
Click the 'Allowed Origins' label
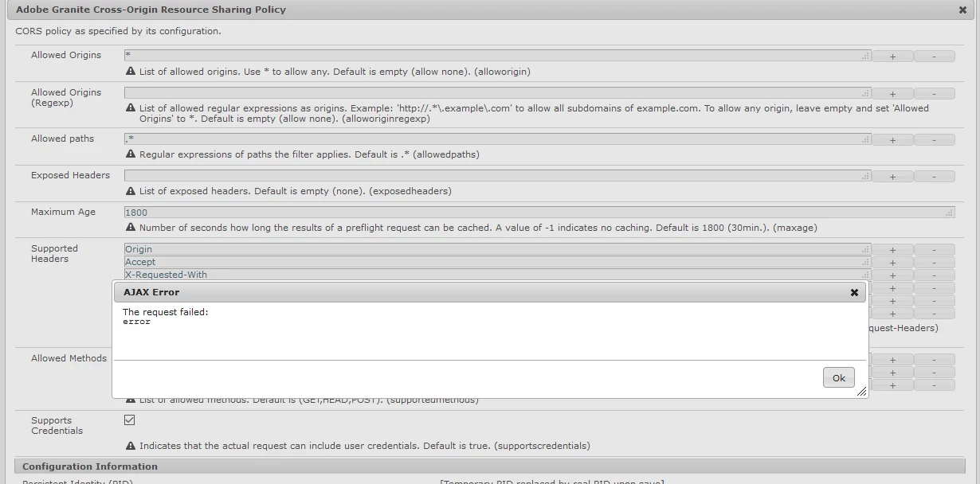click(x=66, y=55)
